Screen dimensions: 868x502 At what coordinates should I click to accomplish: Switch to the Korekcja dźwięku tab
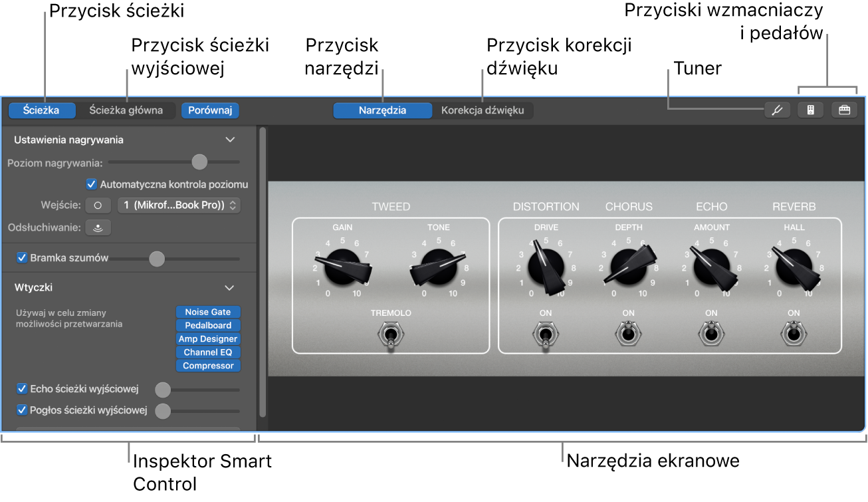click(x=483, y=110)
